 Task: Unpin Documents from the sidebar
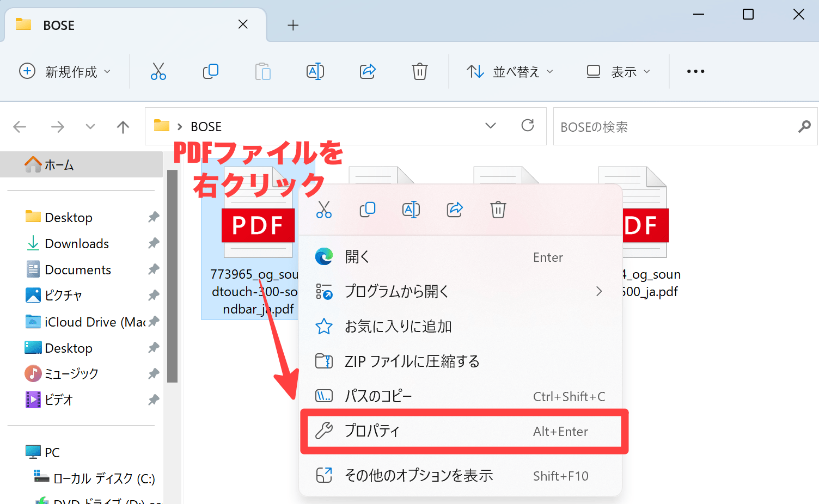point(154,269)
